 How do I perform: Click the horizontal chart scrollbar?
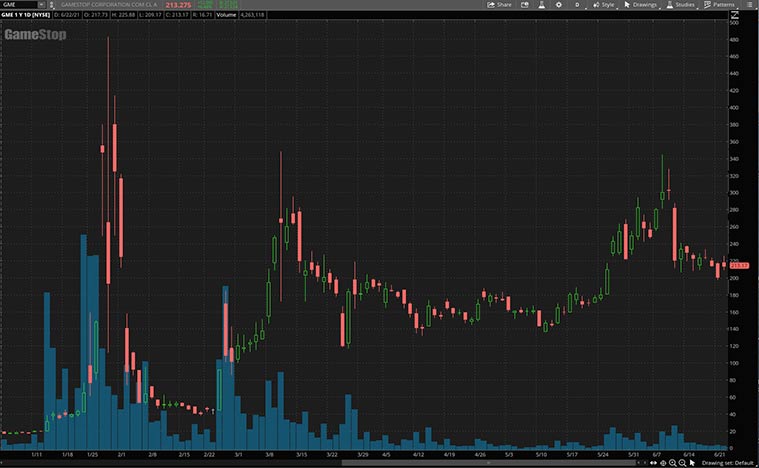(x=489, y=463)
